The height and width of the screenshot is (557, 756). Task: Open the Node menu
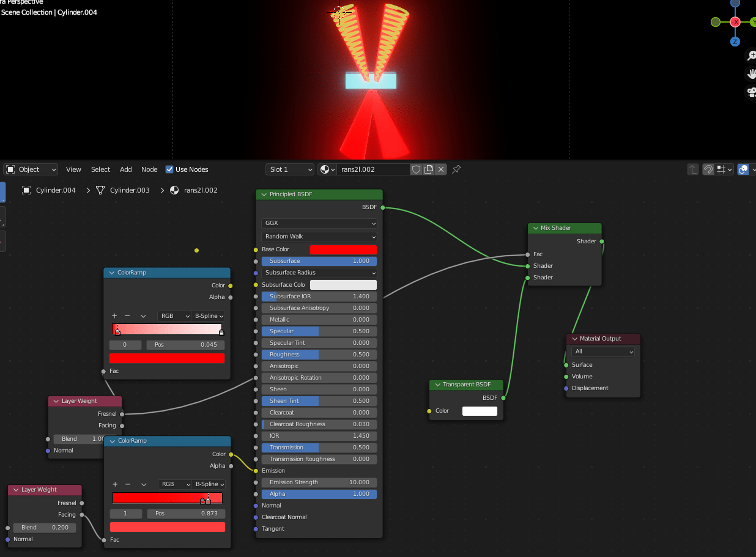point(149,169)
